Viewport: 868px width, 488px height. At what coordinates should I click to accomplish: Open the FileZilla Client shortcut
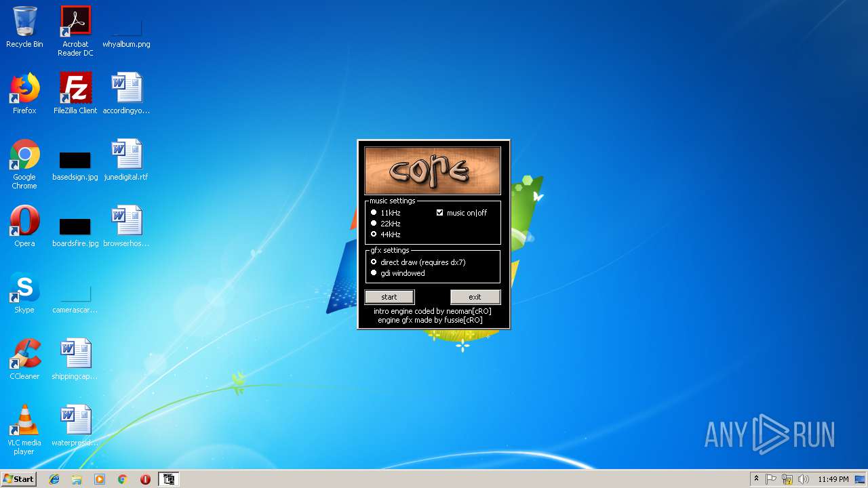(x=75, y=94)
